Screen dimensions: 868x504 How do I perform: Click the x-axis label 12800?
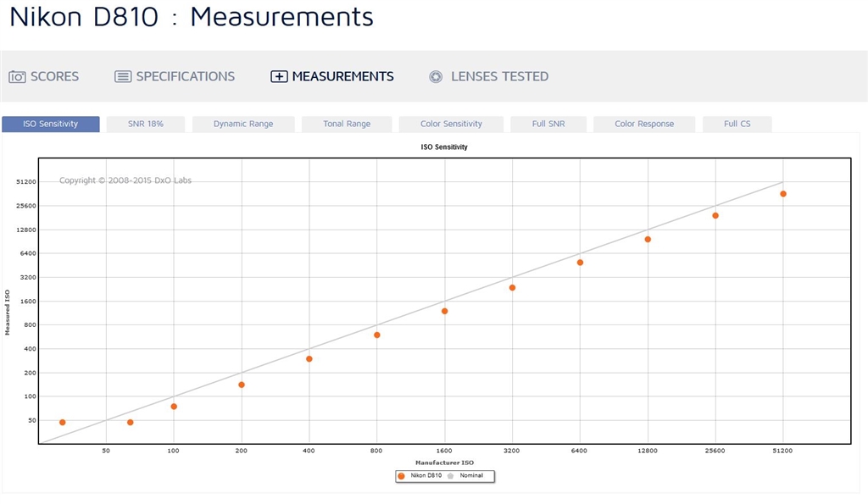click(648, 451)
